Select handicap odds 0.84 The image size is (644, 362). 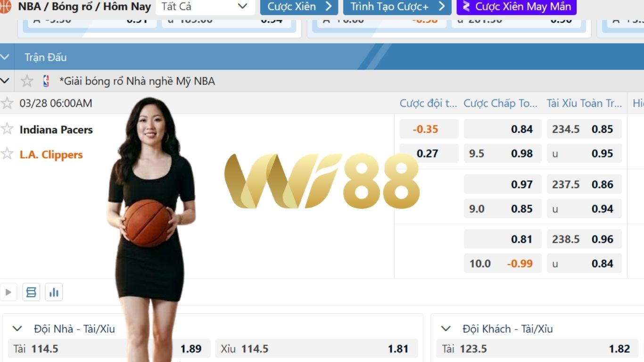point(503,129)
